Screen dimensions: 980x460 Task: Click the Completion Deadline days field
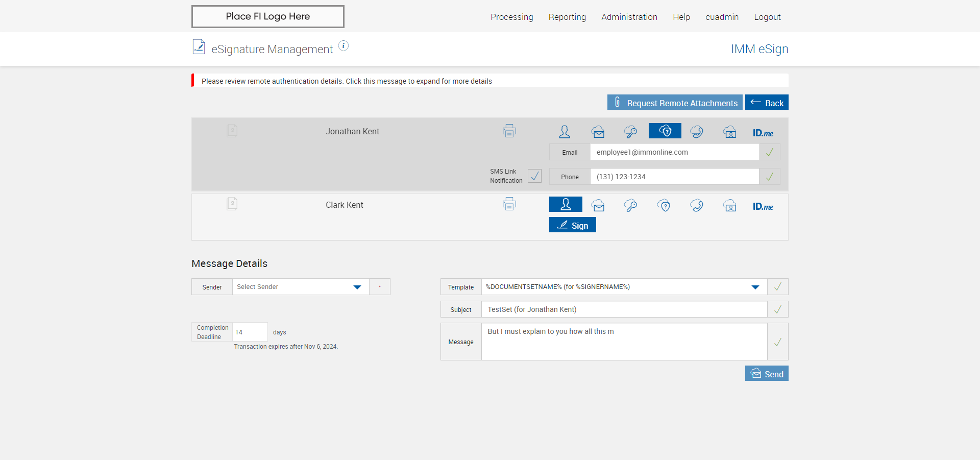[x=250, y=332]
